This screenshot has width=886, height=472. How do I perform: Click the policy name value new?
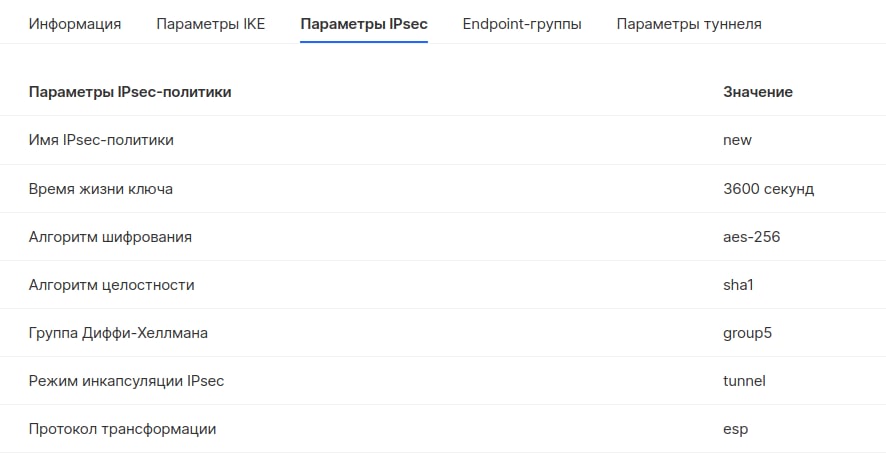pyautogui.click(x=737, y=140)
